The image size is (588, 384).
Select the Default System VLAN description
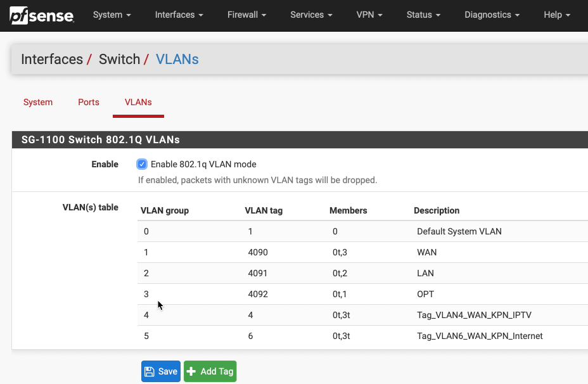459,231
